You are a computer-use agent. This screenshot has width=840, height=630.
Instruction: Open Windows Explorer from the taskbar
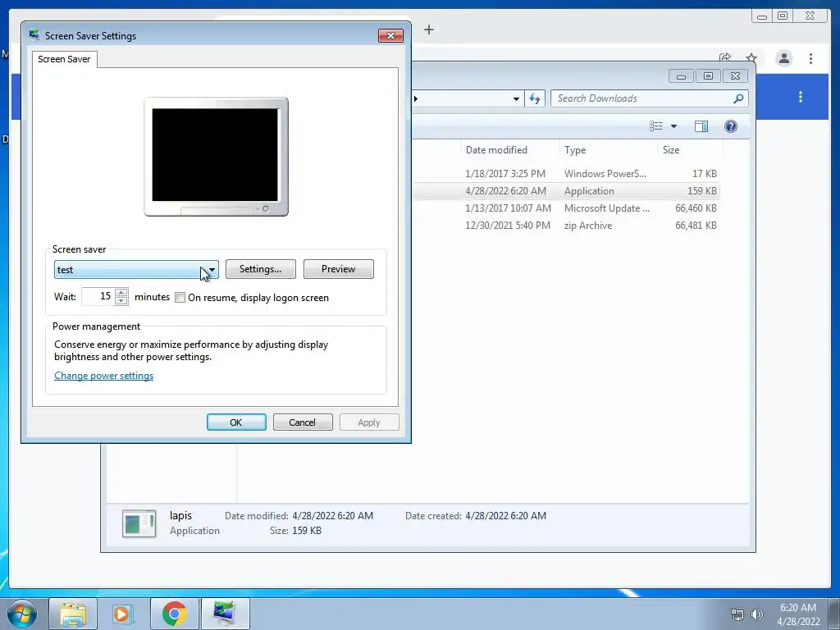point(73,614)
